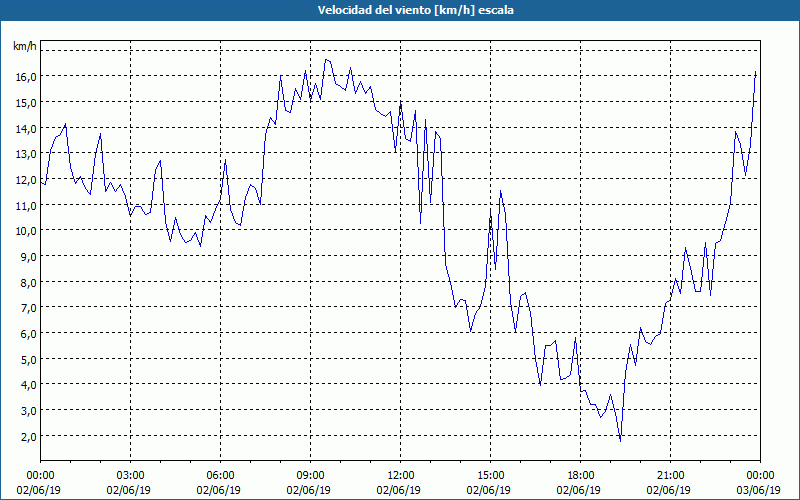The image size is (800, 500).
Task: Select the '13,0' y-axis label
Action: 27,154
